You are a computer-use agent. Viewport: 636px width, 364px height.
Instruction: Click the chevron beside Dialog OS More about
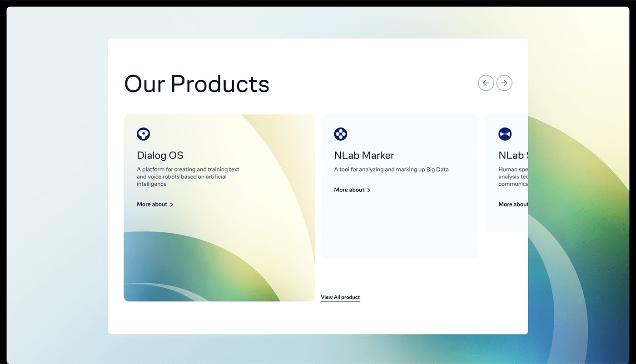(x=171, y=205)
